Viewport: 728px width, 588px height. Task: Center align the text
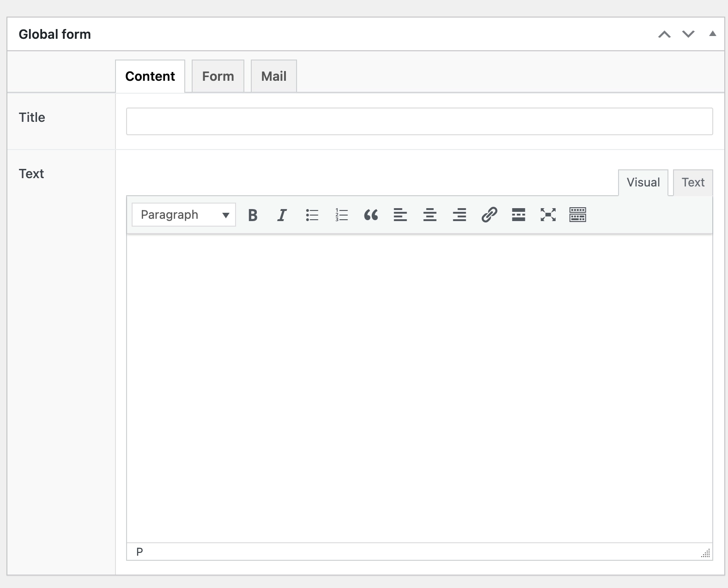tap(430, 215)
